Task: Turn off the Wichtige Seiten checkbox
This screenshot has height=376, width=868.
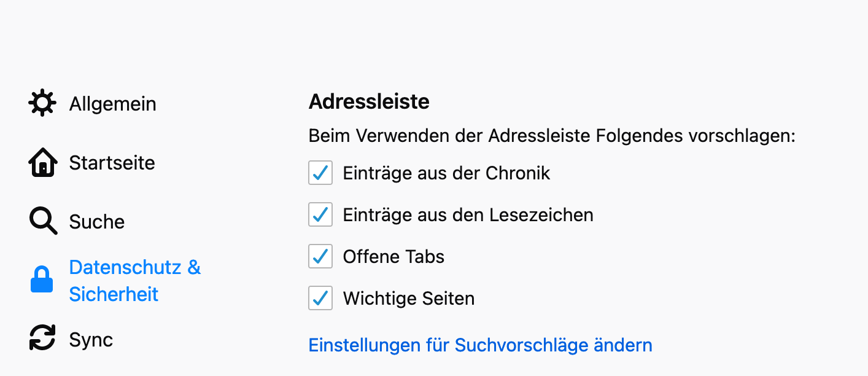Action: (320, 299)
